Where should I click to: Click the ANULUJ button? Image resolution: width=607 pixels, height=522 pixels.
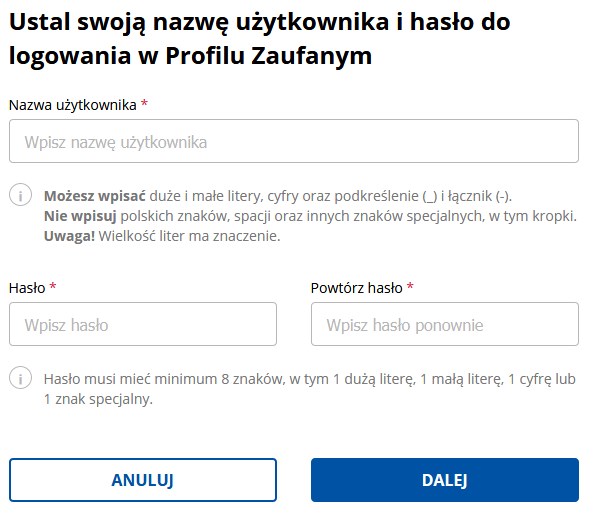pos(143,480)
